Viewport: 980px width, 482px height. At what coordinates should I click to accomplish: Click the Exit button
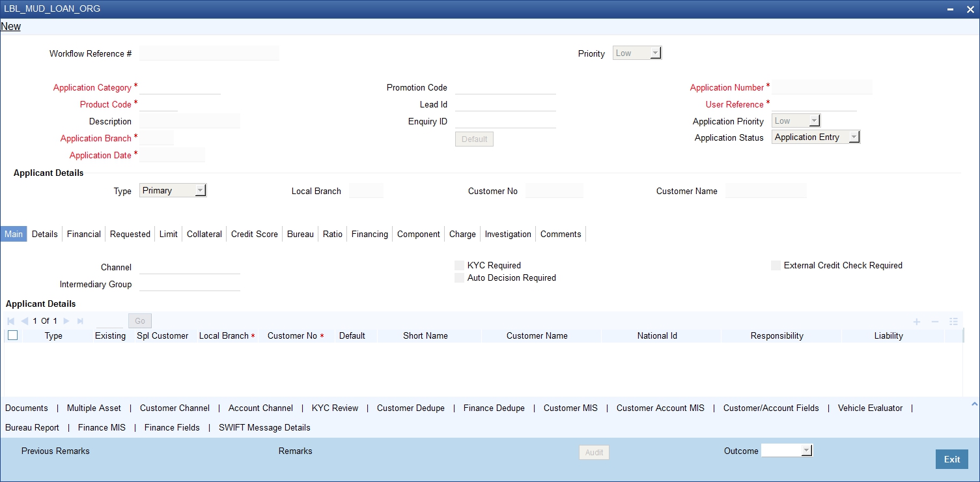[952, 459]
